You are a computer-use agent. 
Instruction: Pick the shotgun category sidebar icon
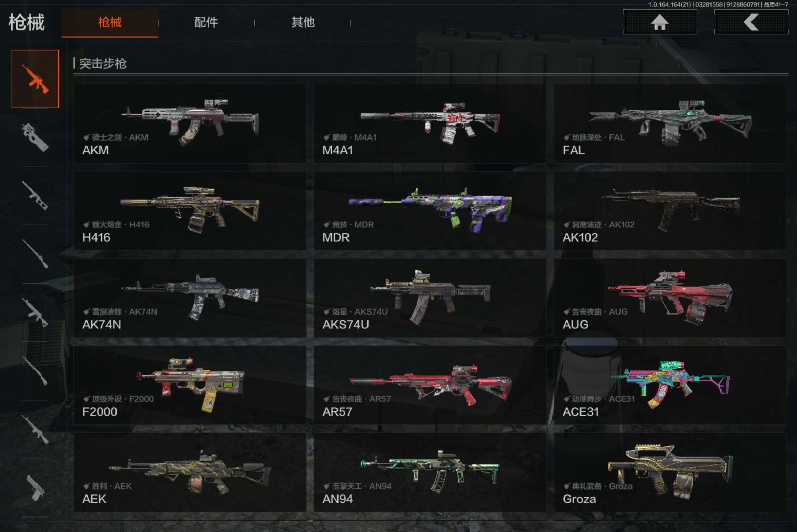click(x=35, y=371)
